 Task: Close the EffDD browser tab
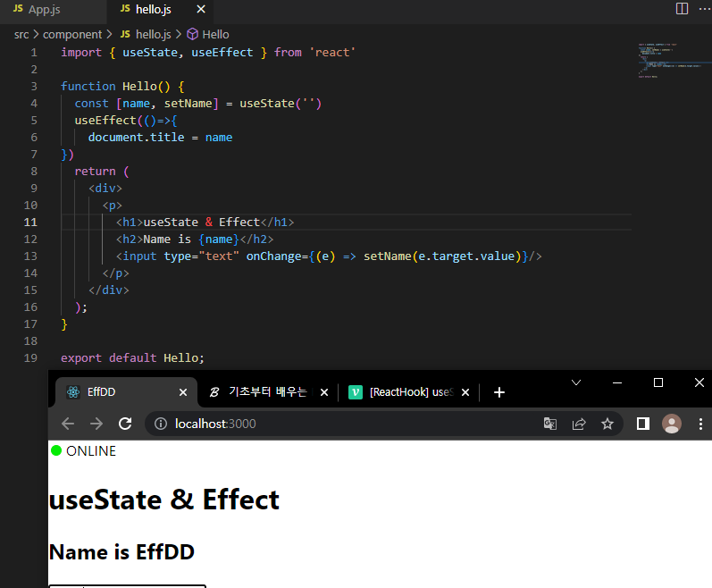point(183,392)
